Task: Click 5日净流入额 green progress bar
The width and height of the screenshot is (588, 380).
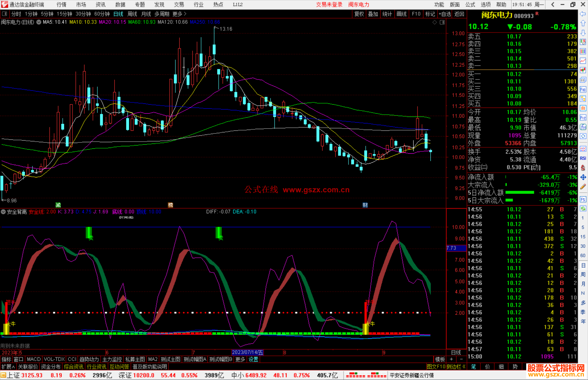Action: pos(519,193)
